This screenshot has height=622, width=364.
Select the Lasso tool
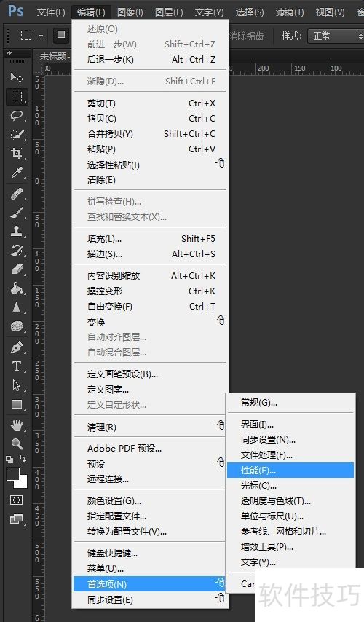click(16, 115)
